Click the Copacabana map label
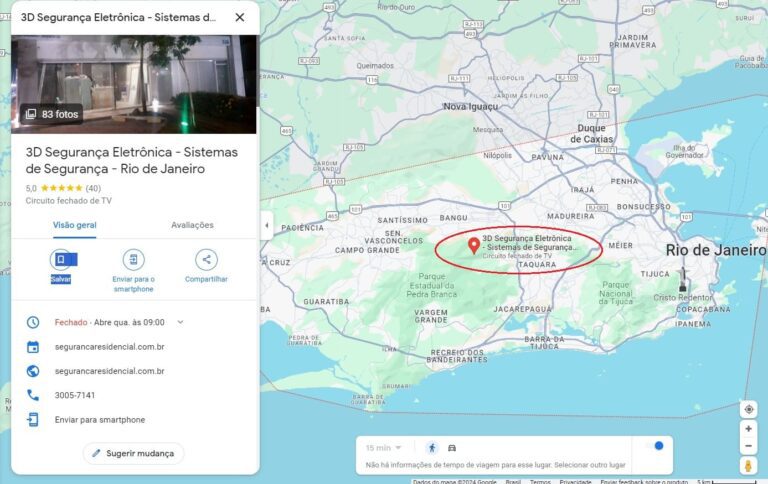 click(703, 310)
